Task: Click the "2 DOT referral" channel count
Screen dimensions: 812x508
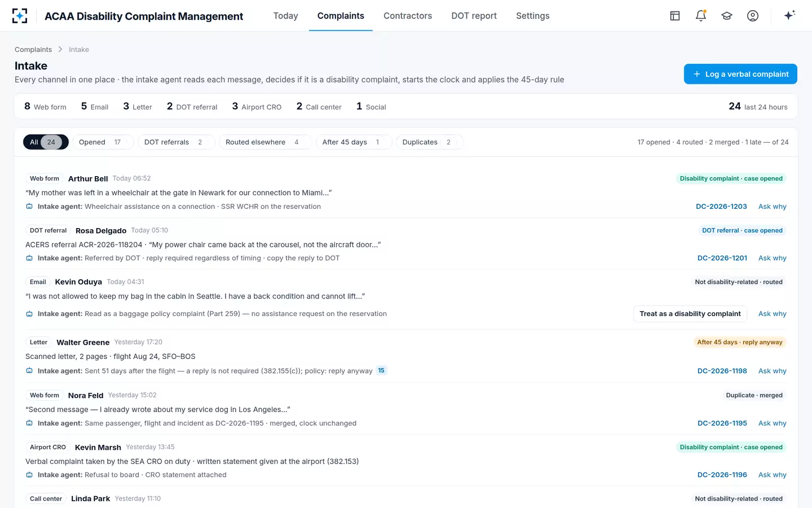Action: [x=192, y=107]
